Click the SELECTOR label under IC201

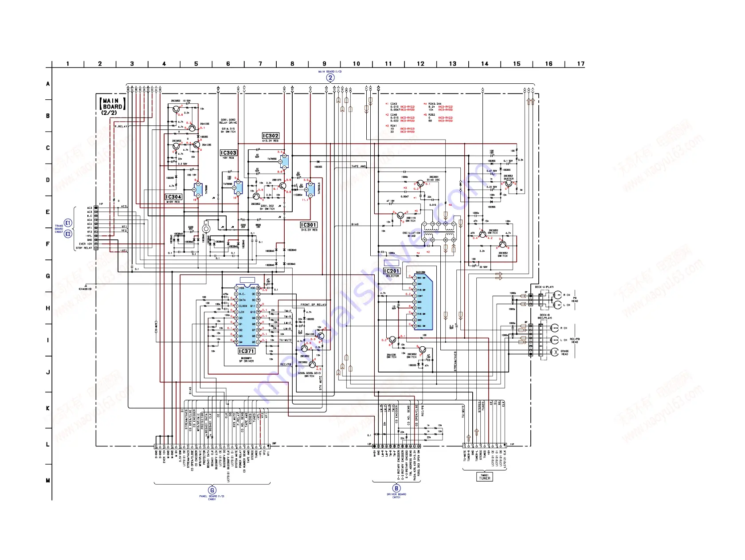pyautogui.click(x=392, y=276)
